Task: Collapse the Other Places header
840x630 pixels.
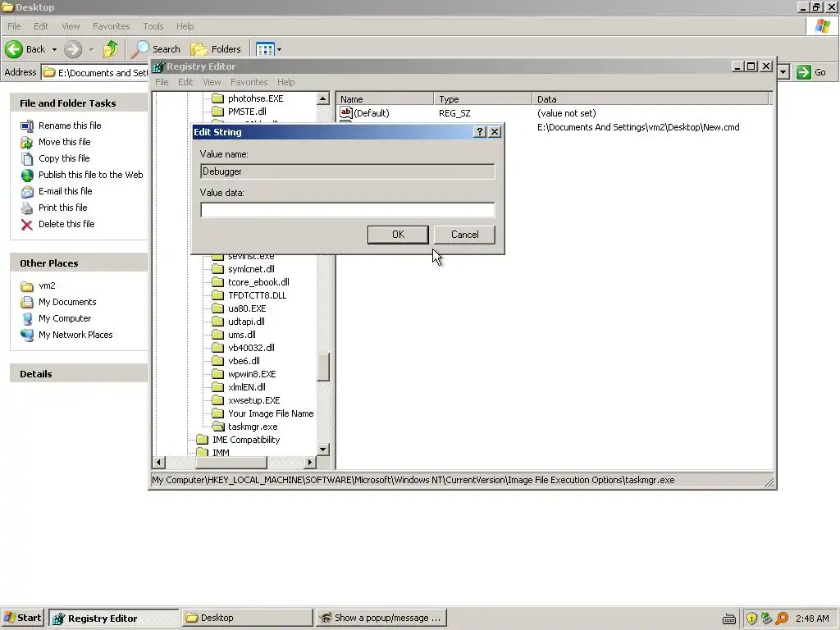Action: (x=79, y=263)
